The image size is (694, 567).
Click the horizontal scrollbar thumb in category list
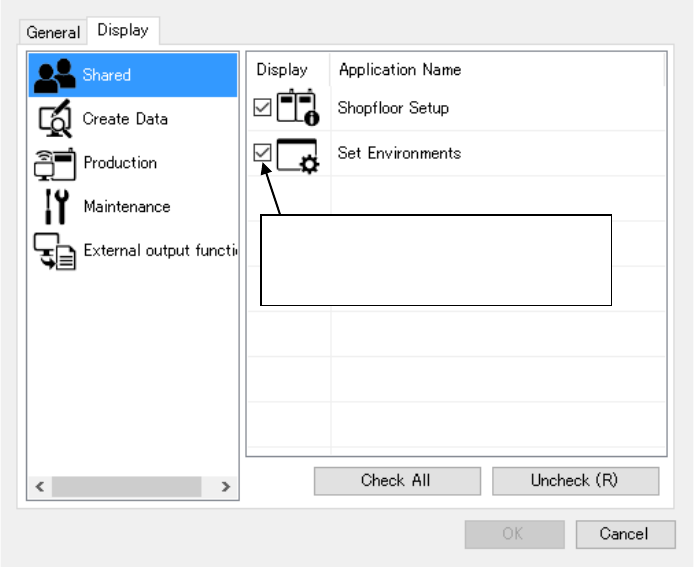tap(127, 487)
